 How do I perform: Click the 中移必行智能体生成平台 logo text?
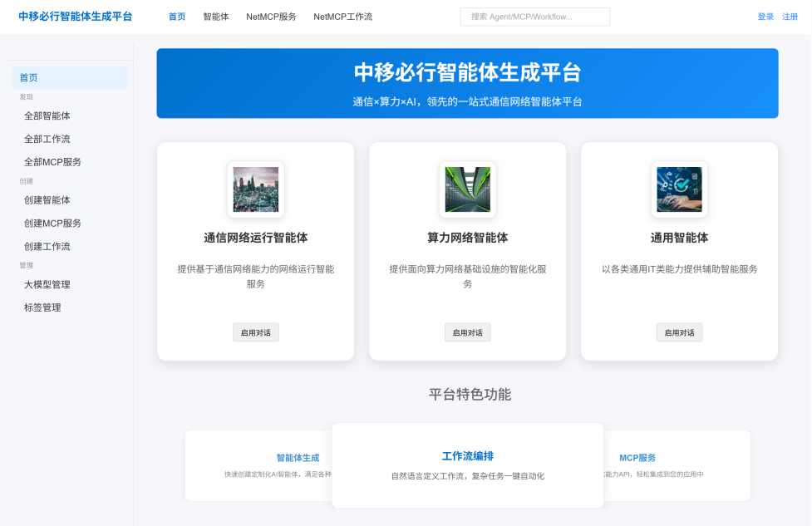click(75, 17)
